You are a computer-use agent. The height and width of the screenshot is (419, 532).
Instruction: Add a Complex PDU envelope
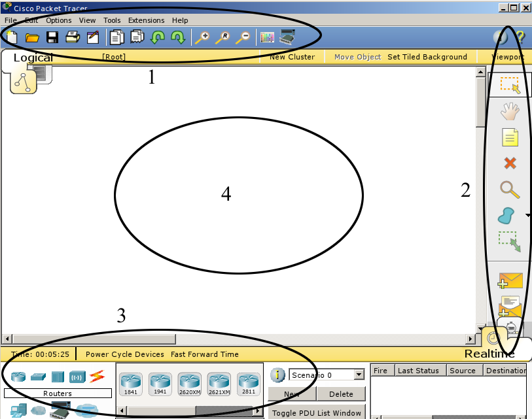[510, 306]
